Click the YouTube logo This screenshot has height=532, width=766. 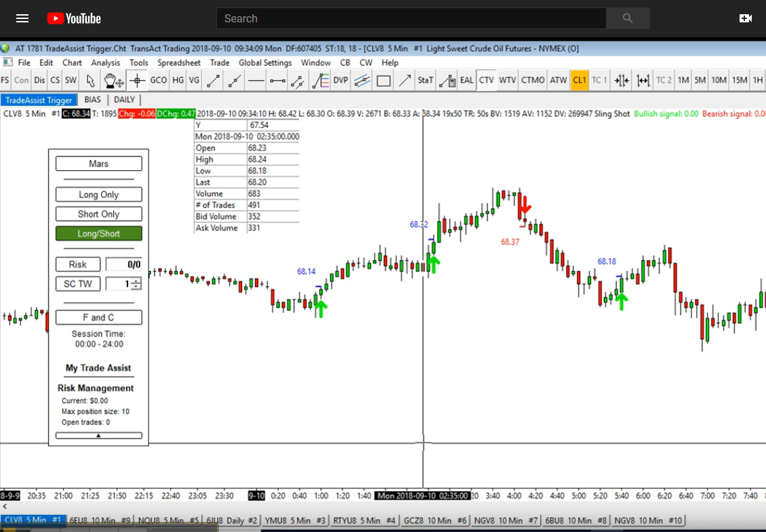75,18
